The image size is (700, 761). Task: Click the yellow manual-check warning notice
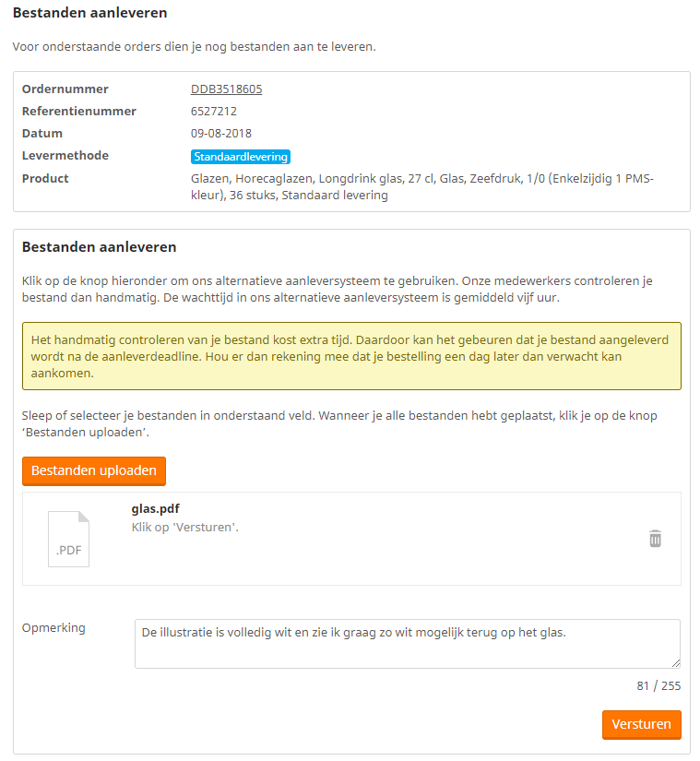point(351,357)
